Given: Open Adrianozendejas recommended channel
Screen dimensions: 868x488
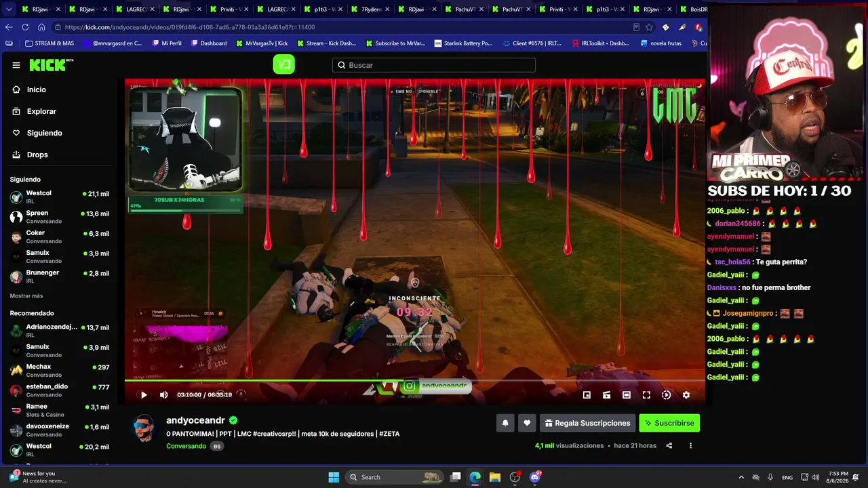Looking at the screenshot, I should pyautogui.click(x=59, y=331).
